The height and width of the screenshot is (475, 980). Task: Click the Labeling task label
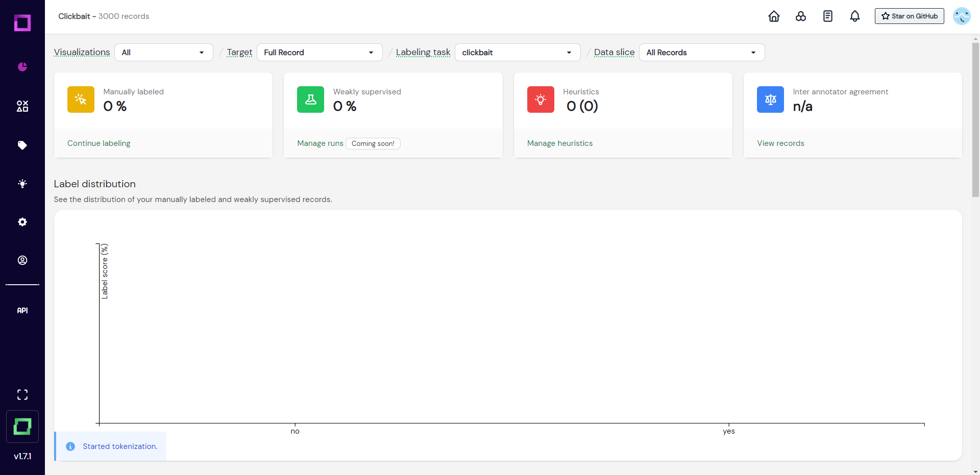point(423,52)
